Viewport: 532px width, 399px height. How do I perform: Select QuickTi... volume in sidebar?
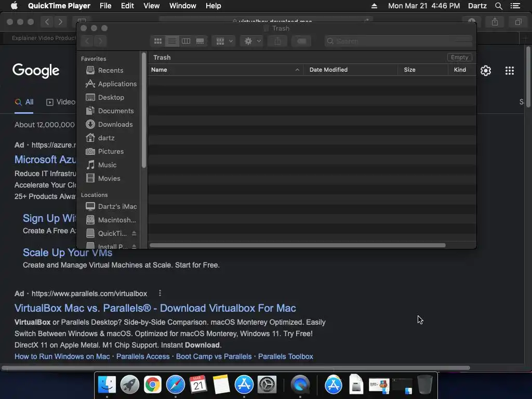pos(106,233)
